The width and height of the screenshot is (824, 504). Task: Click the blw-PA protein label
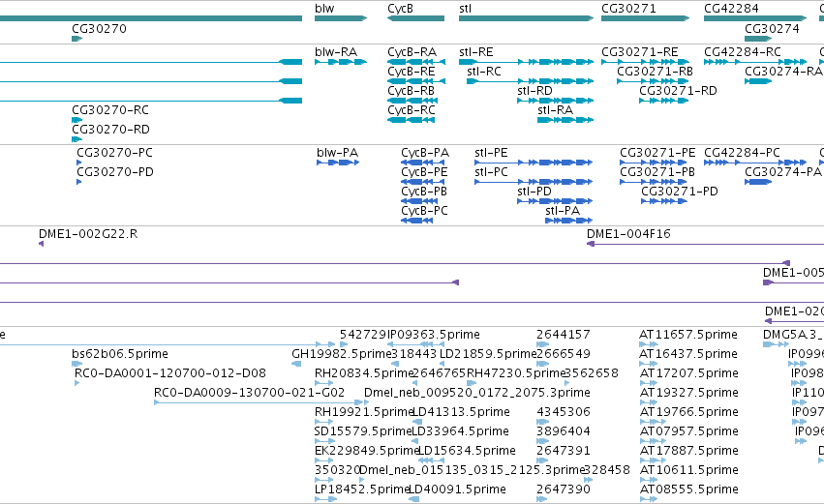point(337,153)
